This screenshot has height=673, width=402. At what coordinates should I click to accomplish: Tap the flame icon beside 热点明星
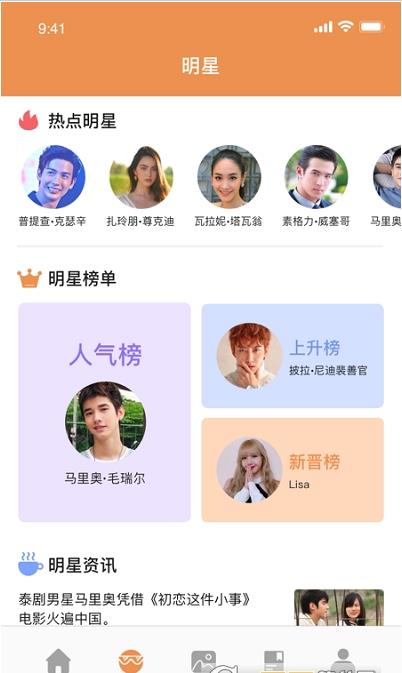click(28, 121)
